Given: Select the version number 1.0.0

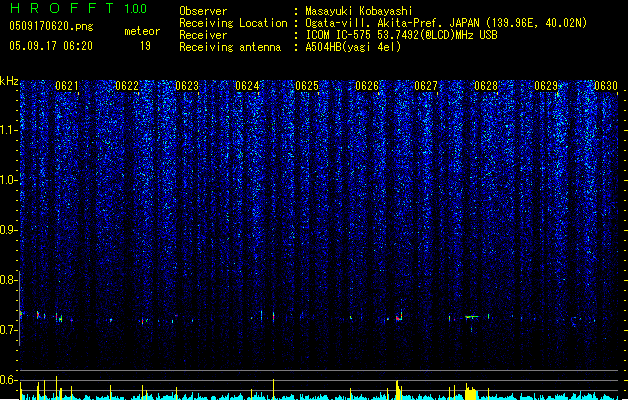Looking at the screenshot, I should pos(136,9).
